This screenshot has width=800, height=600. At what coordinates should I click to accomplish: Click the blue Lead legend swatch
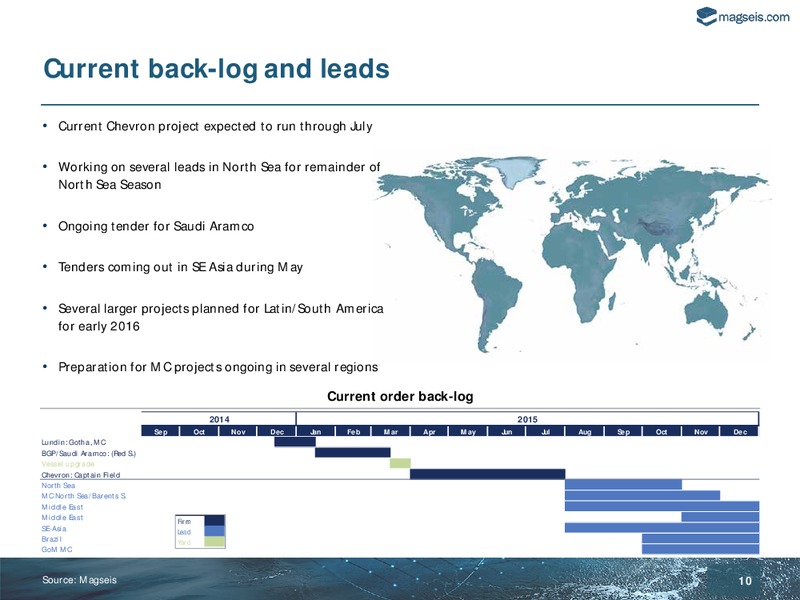tap(214, 531)
